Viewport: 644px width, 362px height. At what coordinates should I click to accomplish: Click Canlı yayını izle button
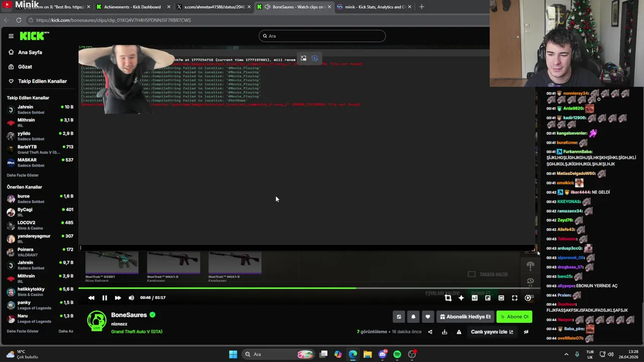[x=492, y=332]
